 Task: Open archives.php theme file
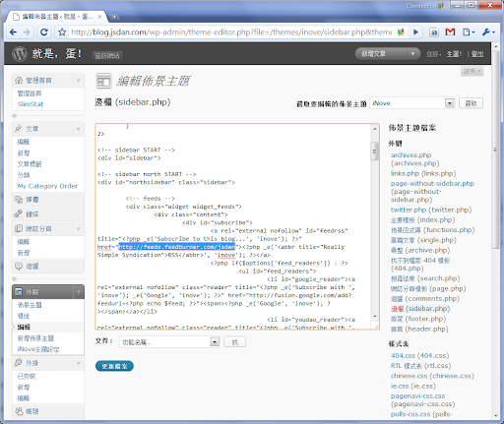pyautogui.click(x=410, y=155)
